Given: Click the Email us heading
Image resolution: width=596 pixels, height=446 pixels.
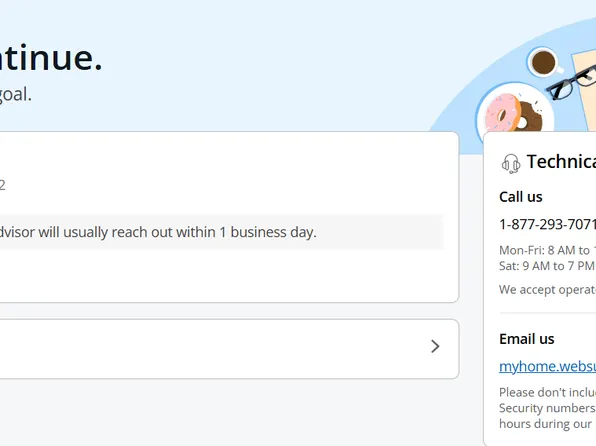Looking at the screenshot, I should tap(527, 339).
